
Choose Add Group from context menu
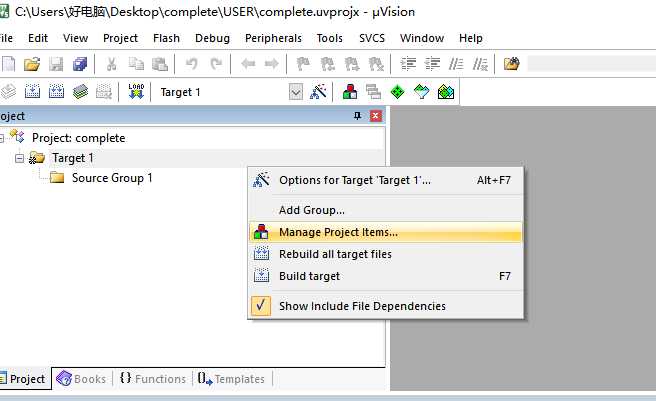pyautogui.click(x=385, y=210)
